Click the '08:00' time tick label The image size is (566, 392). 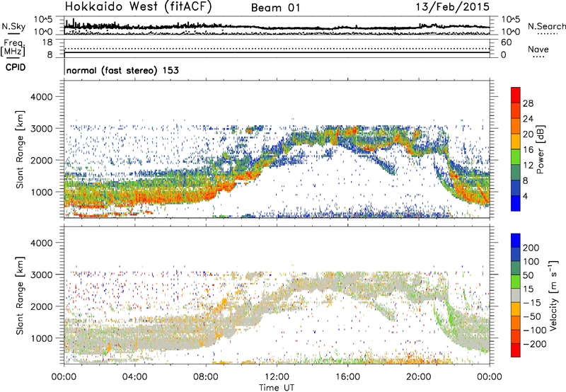[x=206, y=377]
